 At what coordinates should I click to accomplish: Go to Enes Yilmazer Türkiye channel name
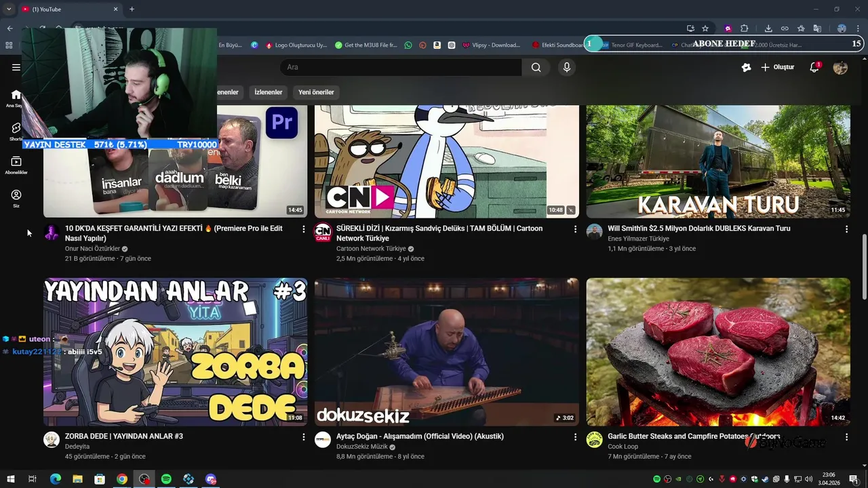(638, 239)
